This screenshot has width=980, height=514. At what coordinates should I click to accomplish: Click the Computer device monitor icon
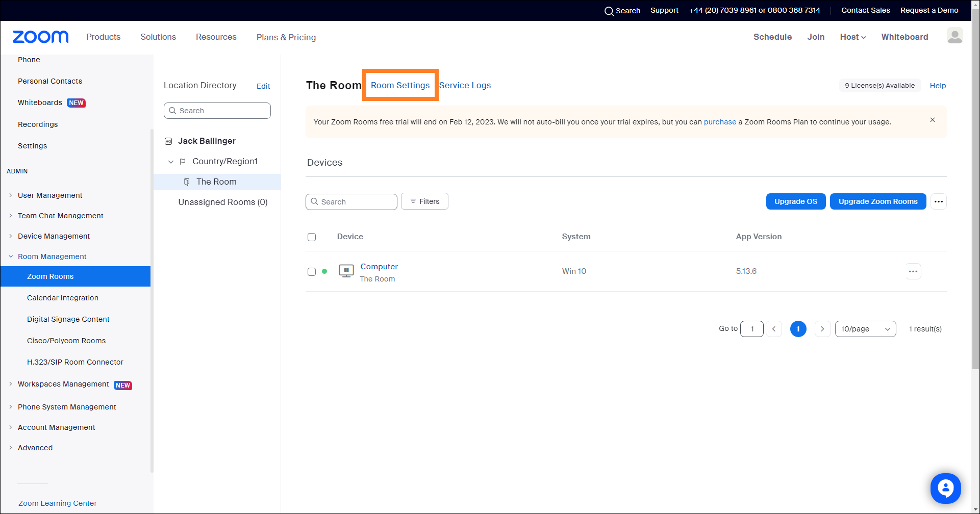tap(346, 271)
